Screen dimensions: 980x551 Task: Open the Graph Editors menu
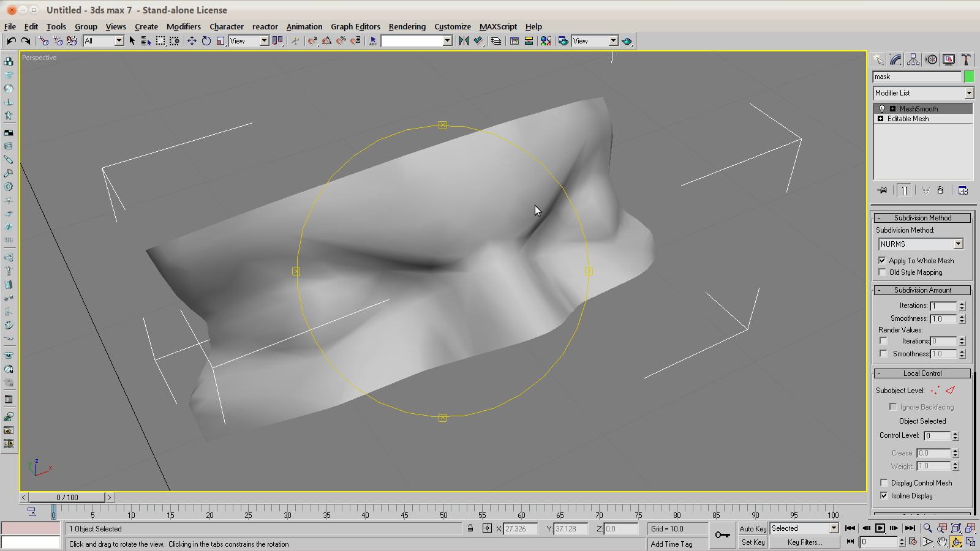coord(355,26)
